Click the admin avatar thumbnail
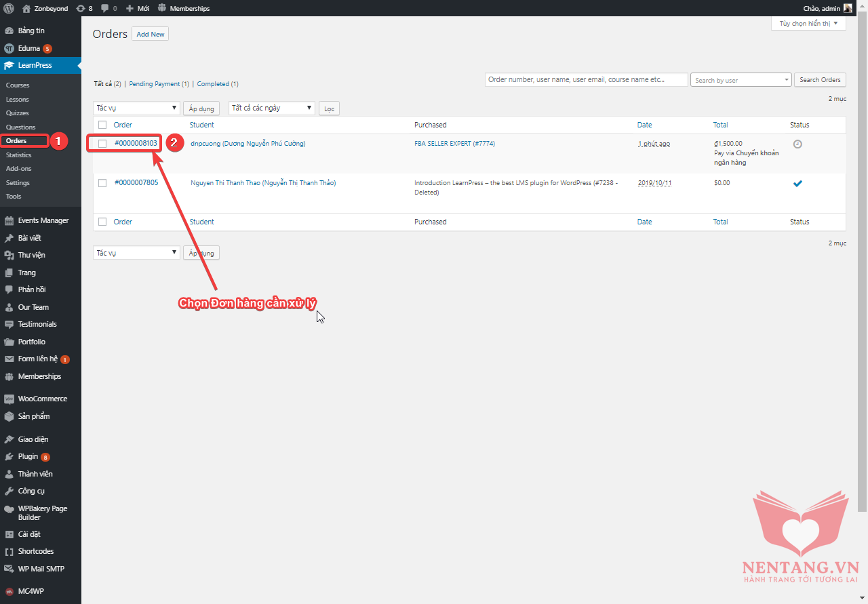 pyautogui.click(x=848, y=8)
